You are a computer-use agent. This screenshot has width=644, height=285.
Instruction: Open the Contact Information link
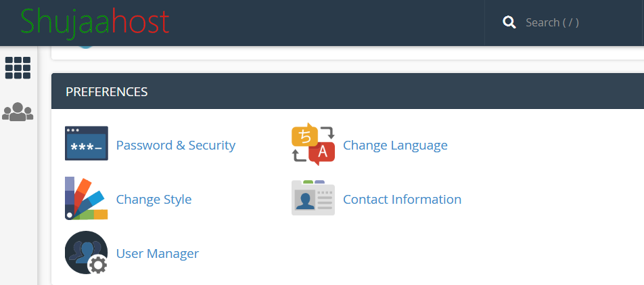pos(402,200)
